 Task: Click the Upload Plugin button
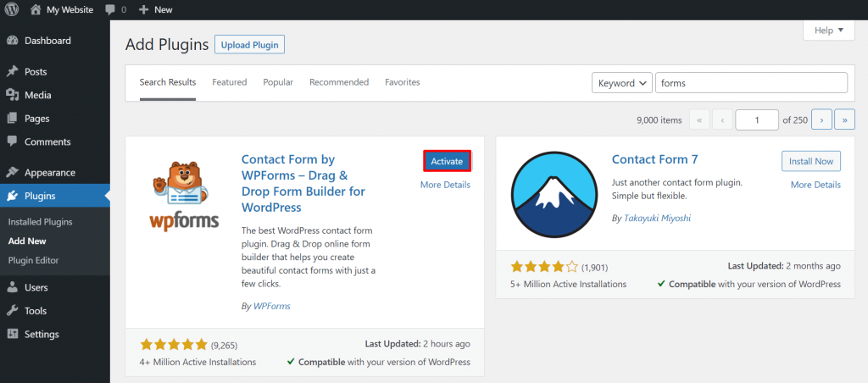coord(250,45)
